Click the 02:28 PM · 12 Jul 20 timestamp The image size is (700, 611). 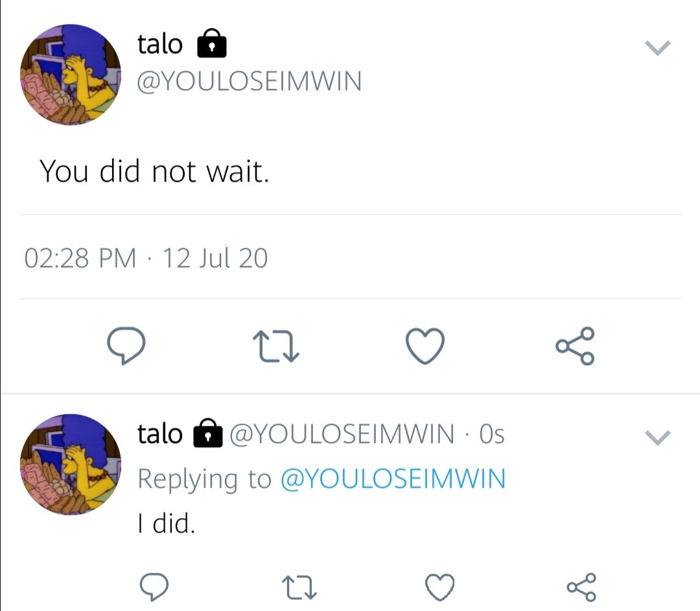[x=146, y=258]
